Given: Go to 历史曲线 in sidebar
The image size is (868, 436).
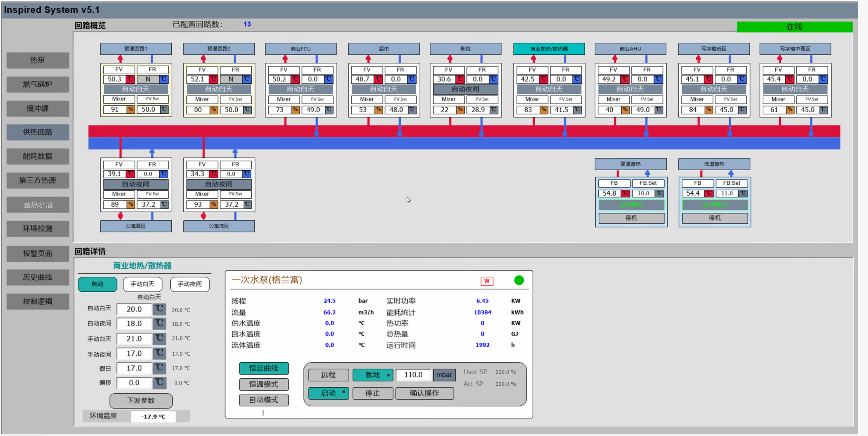Looking at the screenshot, I should click(37, 277).
